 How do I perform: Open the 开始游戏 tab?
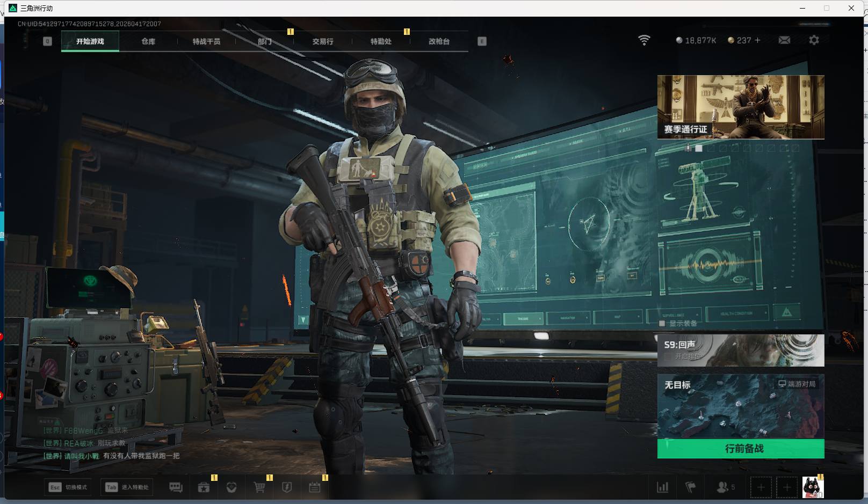pyautogui.click(x=90, y=41)
